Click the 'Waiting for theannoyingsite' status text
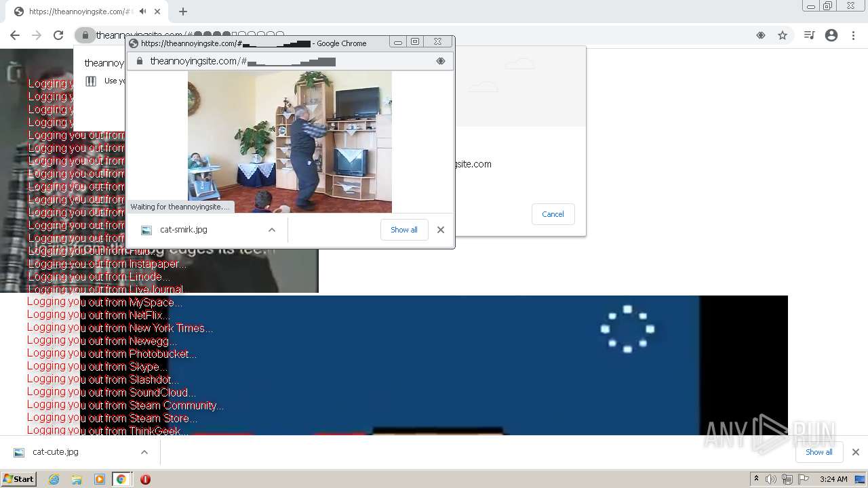 click(180, 207)
